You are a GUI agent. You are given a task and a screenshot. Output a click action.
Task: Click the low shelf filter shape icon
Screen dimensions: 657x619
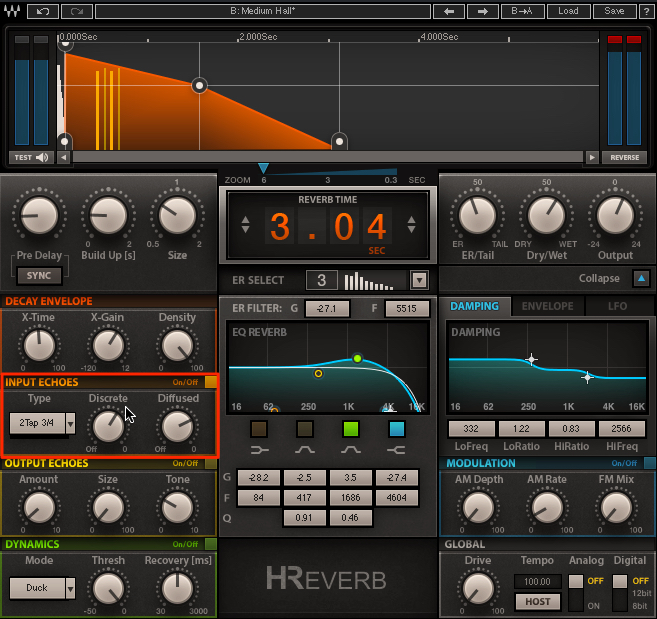259,450
